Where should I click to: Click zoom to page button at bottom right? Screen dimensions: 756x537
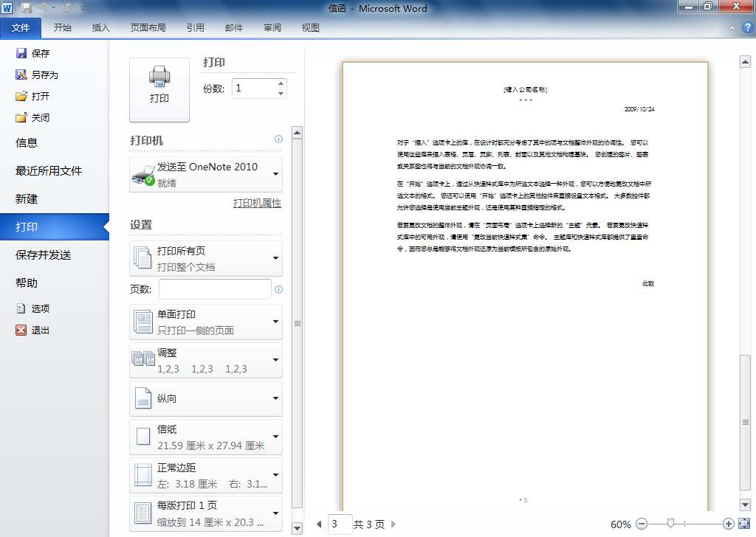click(743, 524)
